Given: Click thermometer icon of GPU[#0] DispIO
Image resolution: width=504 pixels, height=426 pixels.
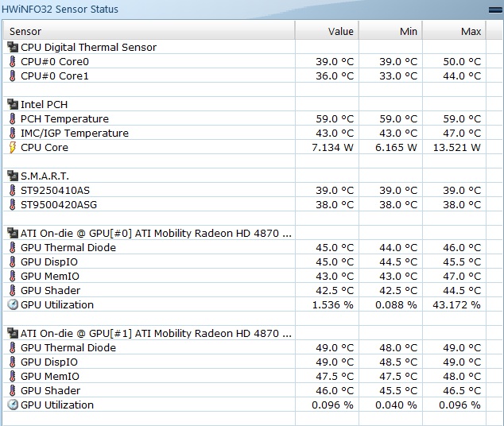Looking at the screenshot, I should click(x=12, y=261).
